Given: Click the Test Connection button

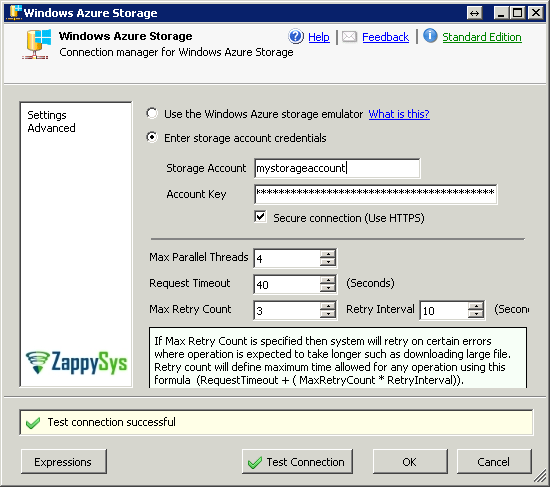Looking at the screenshot, I should pos(297,462).
